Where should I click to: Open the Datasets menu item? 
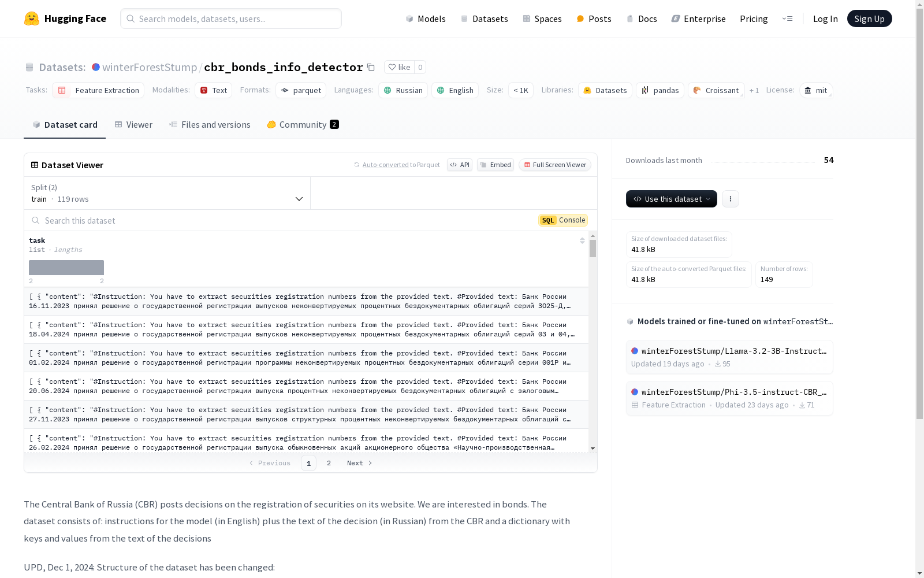(x=484, y=18)
